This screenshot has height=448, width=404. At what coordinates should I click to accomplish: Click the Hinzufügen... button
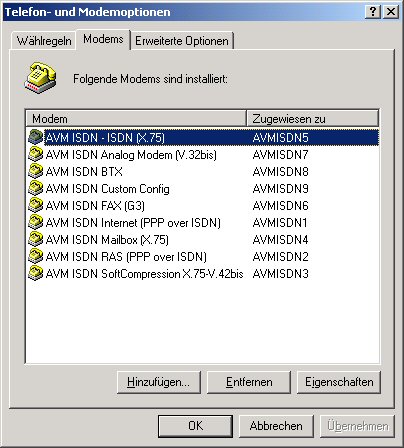click(159, 382)
